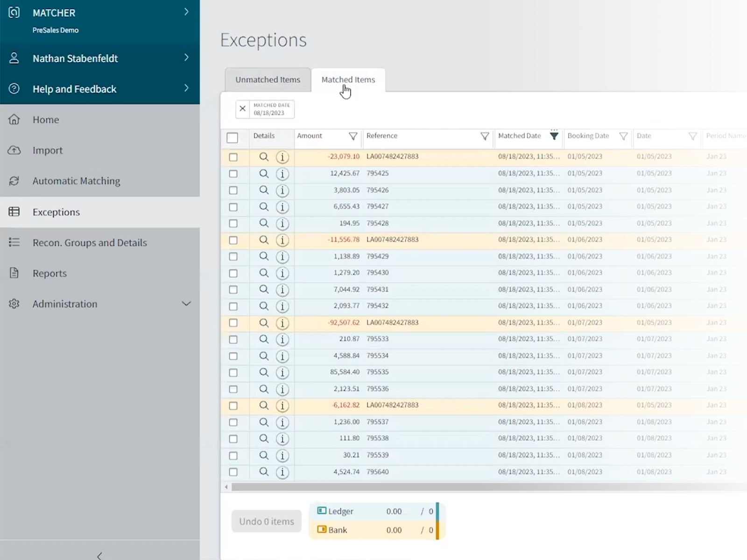The width and height of the screenshot is (747, 560).
Task: Click magnifier icon for reference 795640 row
Action: (x=264, y=472)
